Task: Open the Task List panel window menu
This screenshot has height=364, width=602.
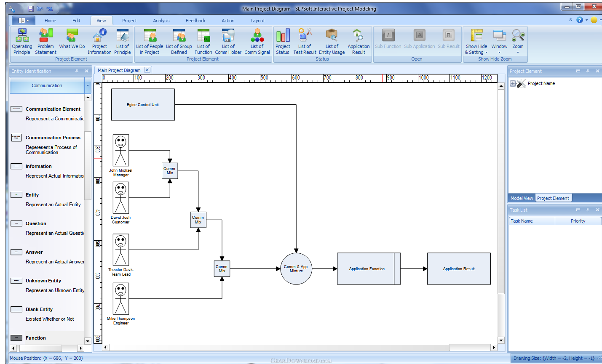Action: tap(578, 210)
